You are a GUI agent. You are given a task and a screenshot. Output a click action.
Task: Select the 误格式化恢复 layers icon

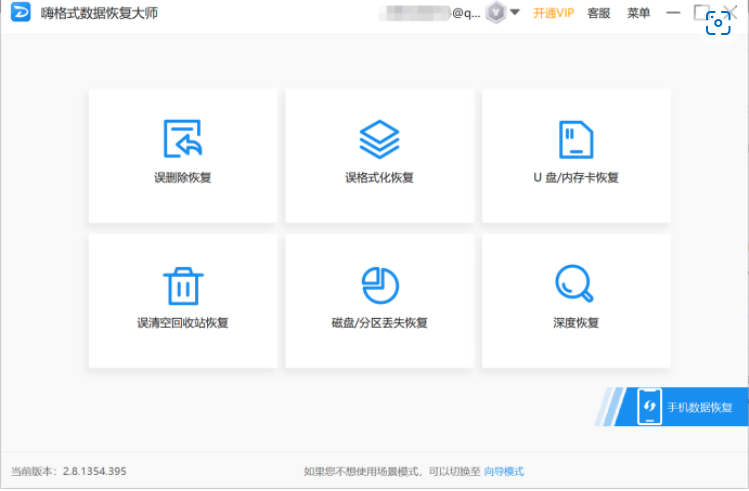click(x=379, y=140)
